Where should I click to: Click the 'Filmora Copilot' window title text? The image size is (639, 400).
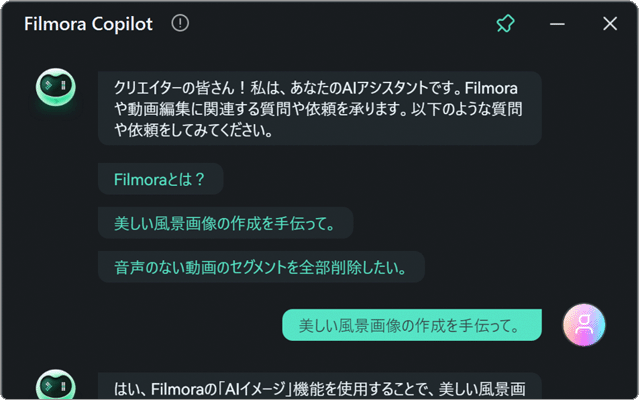[88, 24]
